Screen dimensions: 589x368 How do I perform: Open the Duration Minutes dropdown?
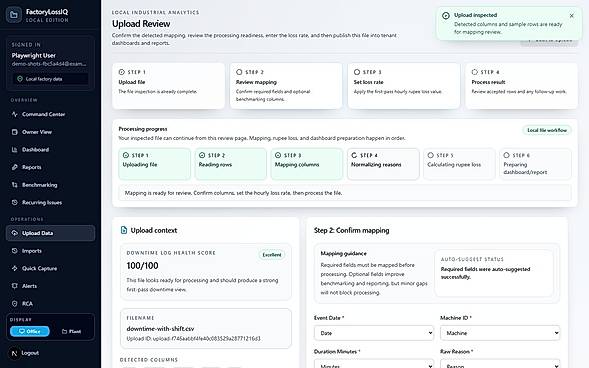pos(374,363)
